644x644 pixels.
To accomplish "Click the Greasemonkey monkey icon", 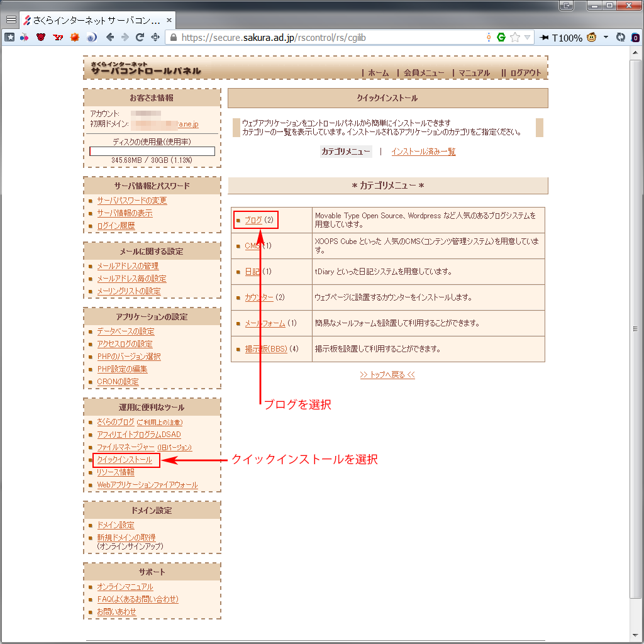I will pyautogui.click(x=591, y=37).
